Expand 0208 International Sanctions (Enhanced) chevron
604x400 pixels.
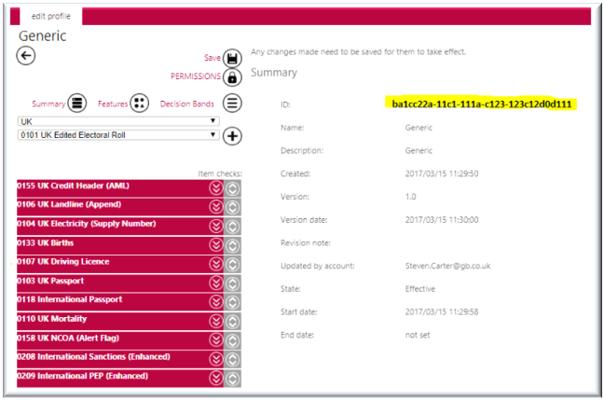click(216, 359)
